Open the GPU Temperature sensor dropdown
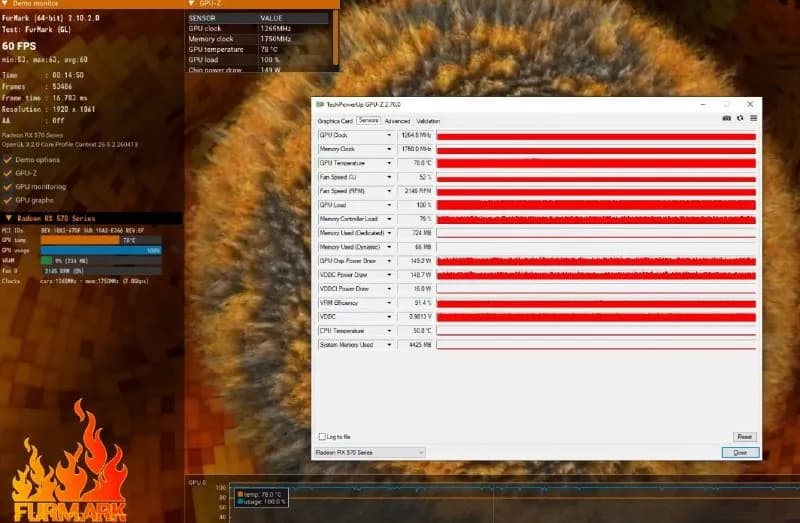800x523 pixels. tap(389, 163)
